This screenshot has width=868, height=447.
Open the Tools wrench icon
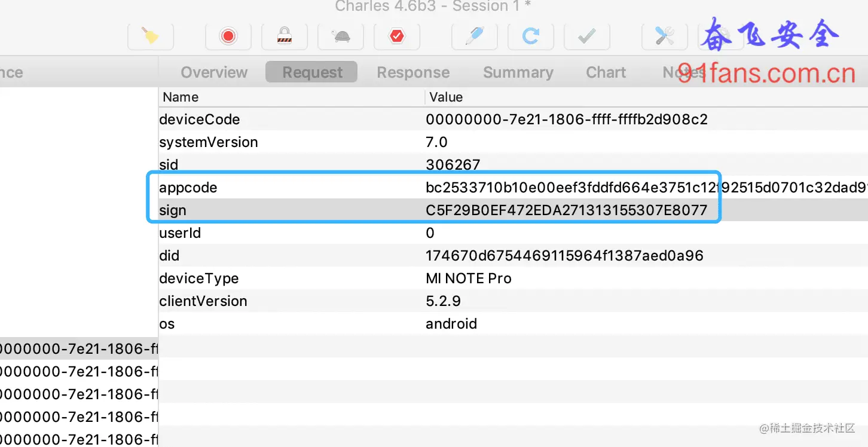click(x=664, y=37)
